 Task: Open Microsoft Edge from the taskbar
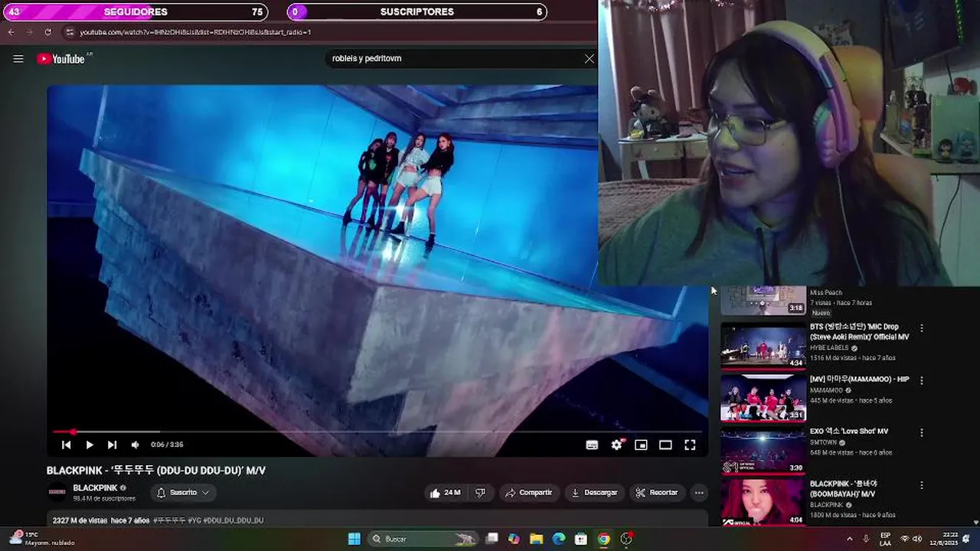[x=559, y=539]
